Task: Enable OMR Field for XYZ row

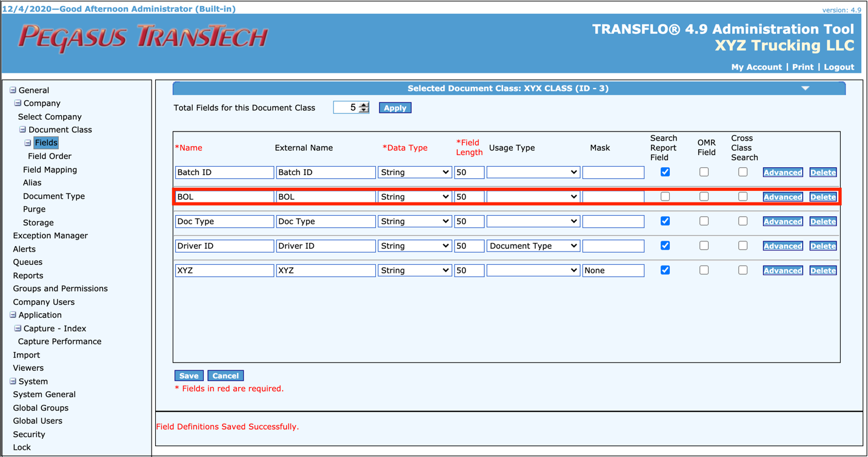Action: [x=704, y=270]
